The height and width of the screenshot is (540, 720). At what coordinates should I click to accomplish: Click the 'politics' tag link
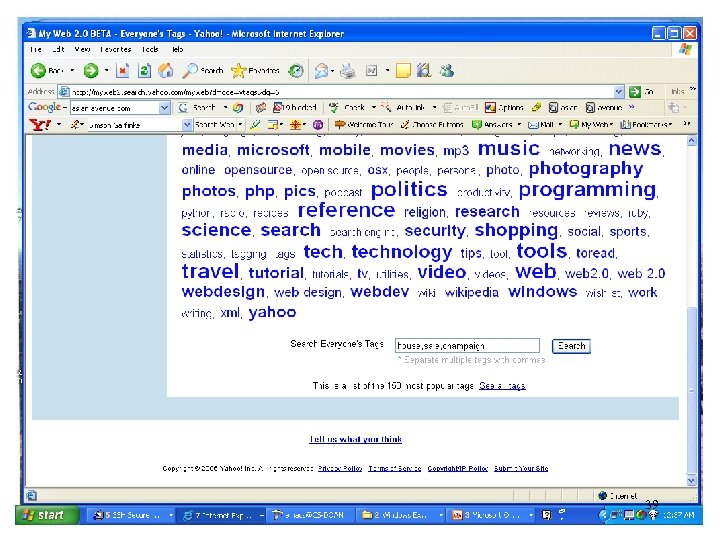tap(409, 189)
